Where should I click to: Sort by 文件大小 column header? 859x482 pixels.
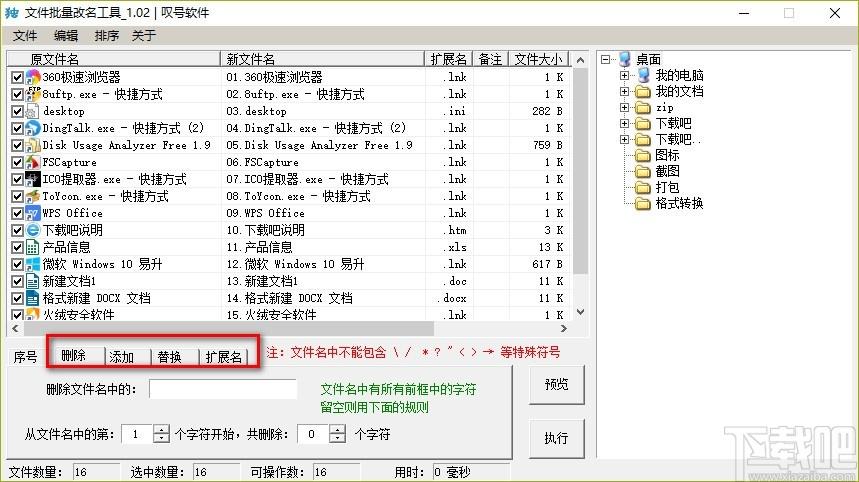pyautogui.click(x=538, y=59)
